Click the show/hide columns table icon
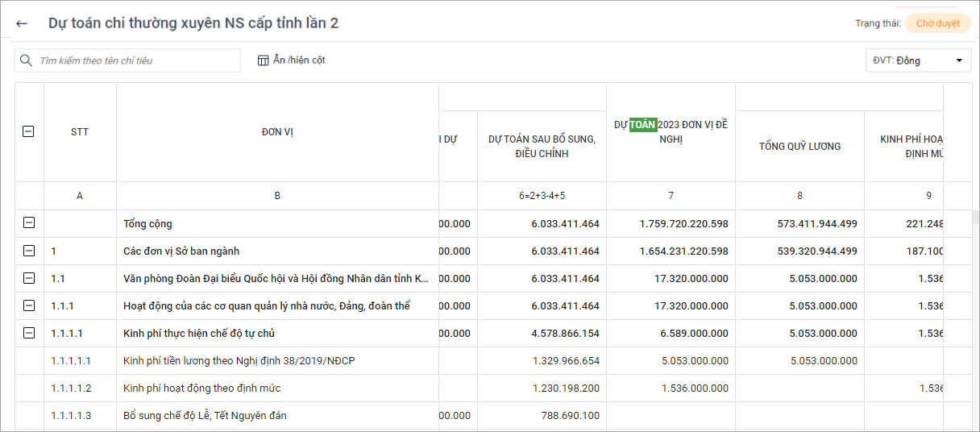 [x=263, y=60]
